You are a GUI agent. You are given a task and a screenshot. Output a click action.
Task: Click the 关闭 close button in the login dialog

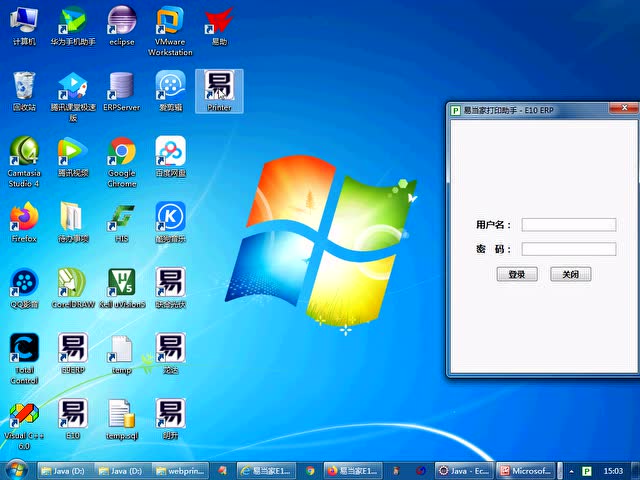click(x=570, y=274)
